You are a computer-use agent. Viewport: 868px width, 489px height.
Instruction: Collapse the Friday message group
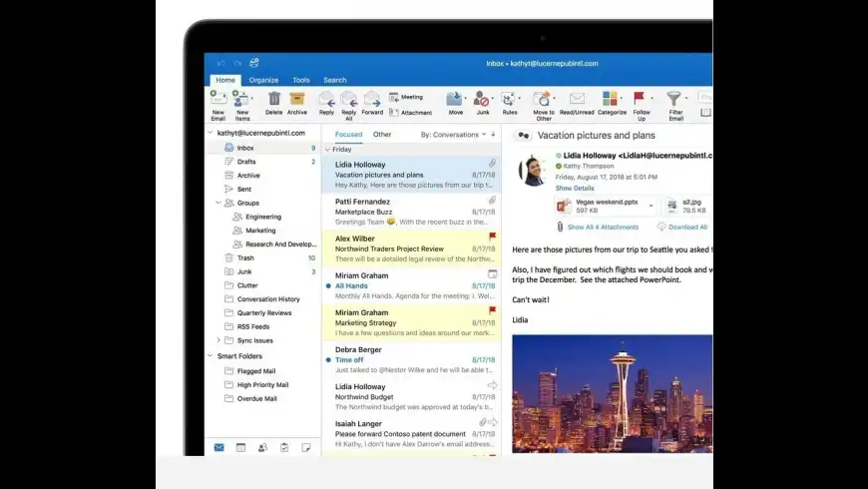(327, 150)
